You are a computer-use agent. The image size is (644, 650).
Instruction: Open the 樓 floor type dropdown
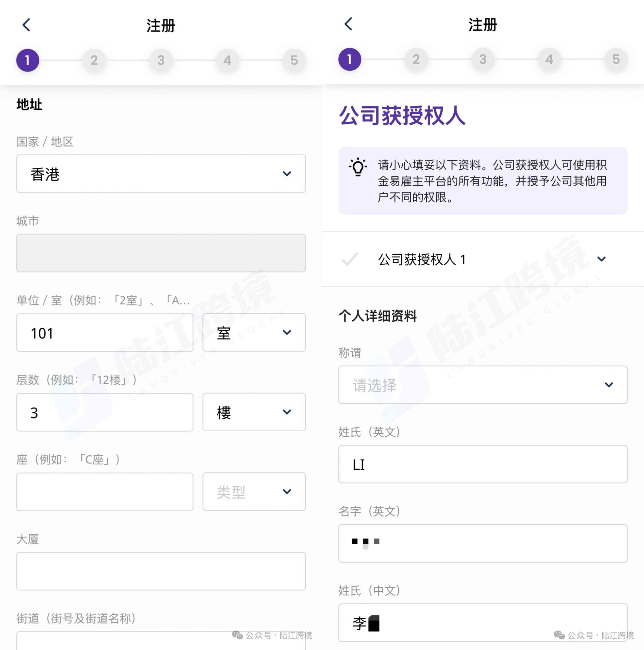pos(254,412)
